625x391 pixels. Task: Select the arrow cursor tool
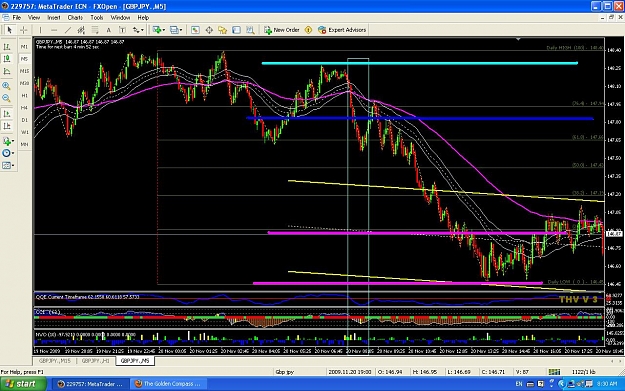[10, 30]
